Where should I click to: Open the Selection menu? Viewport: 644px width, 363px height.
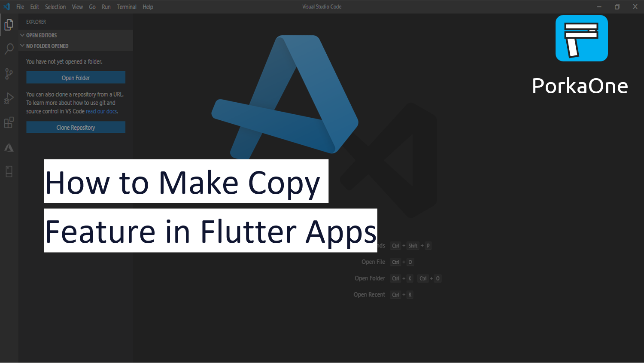[55, 7]
